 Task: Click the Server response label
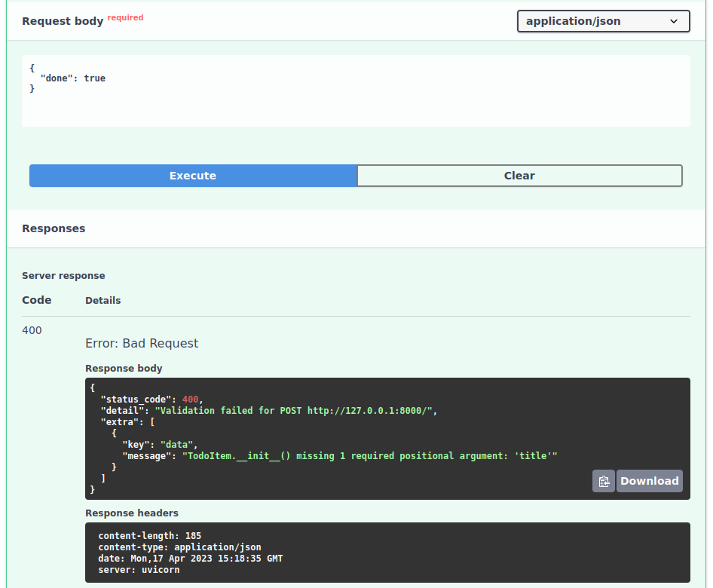[63, 275]
